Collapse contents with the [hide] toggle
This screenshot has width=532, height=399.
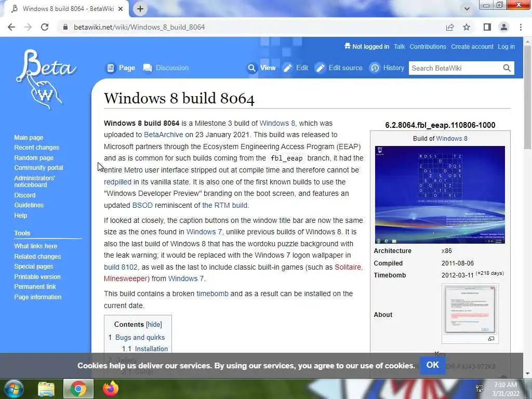[154, 324]
